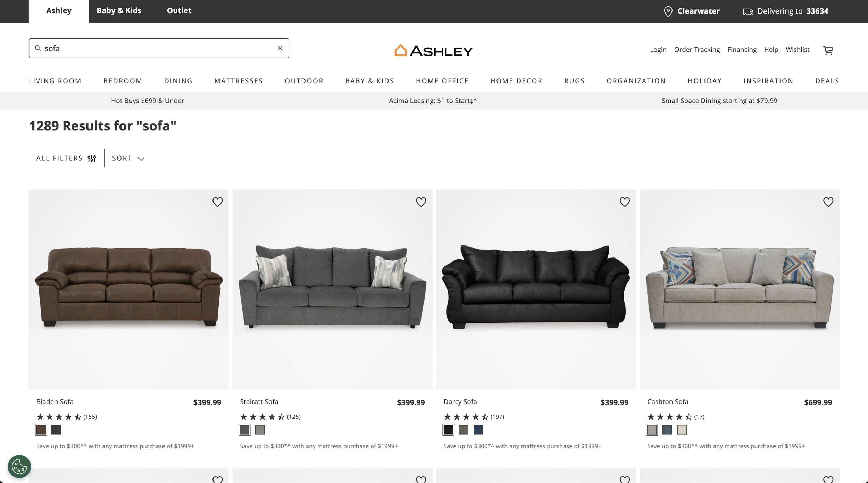Open the Financing link

tap(742, 50)
